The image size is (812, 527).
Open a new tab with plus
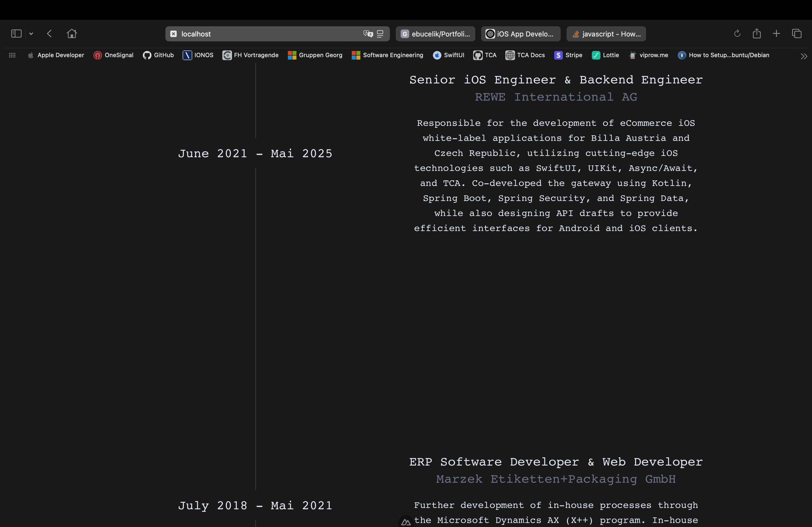pos(777,33)
